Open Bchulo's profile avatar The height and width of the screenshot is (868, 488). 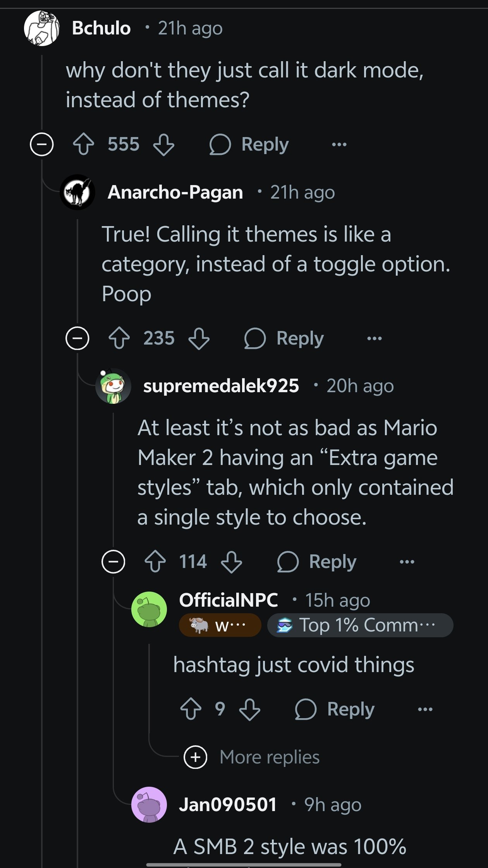coord(41,28)
